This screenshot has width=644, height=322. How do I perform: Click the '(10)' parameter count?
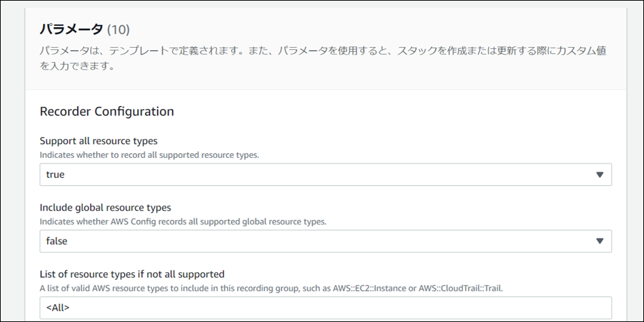point(119,30)
